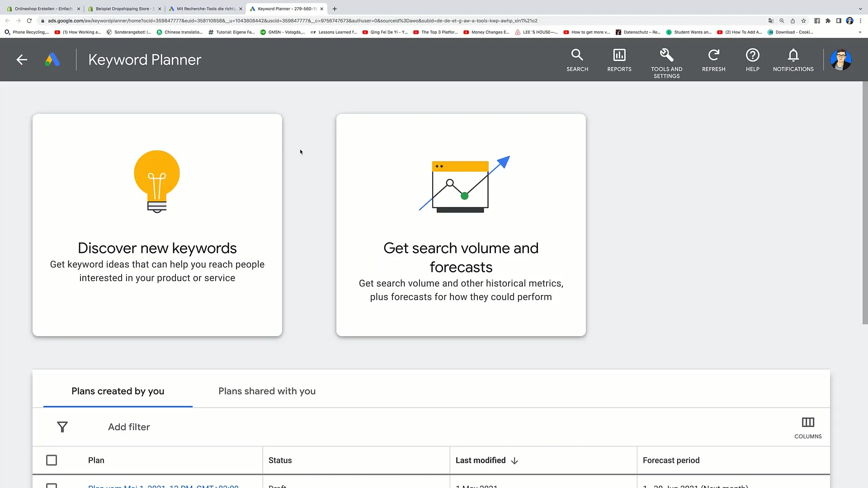Click the zoom magnifier in address bar

click(782, 21)
